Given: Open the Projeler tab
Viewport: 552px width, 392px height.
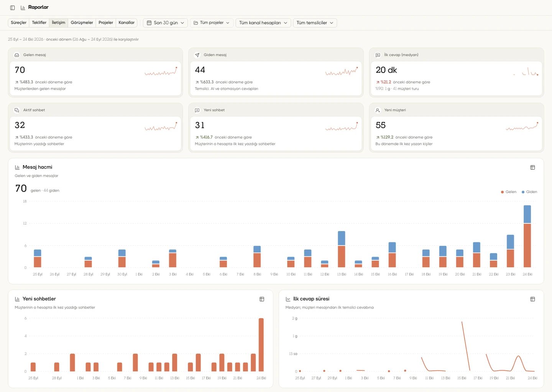Looking at the screenshot, I should tap(106, 23).
